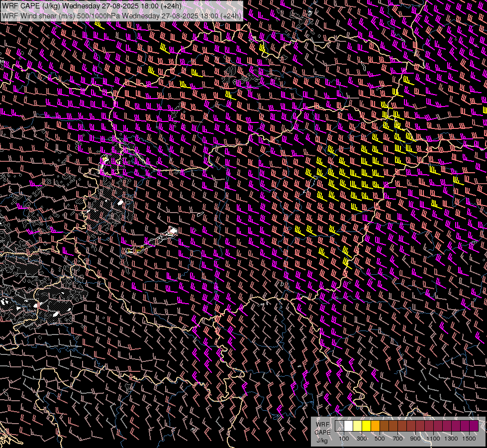The image size is (487, 448).
Task: Click the bright yellow 300–400 legend swatch
Action: tap(367, 426)
